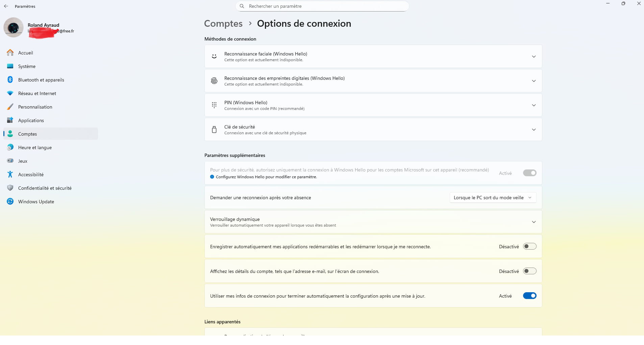Go to Heure et langue settings

point(35,147)
